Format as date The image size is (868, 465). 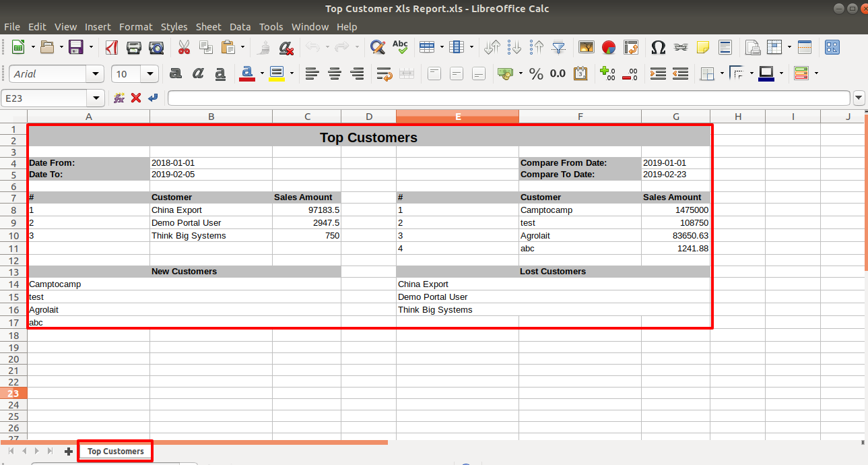pyautogui.click(x=580, y=73)
